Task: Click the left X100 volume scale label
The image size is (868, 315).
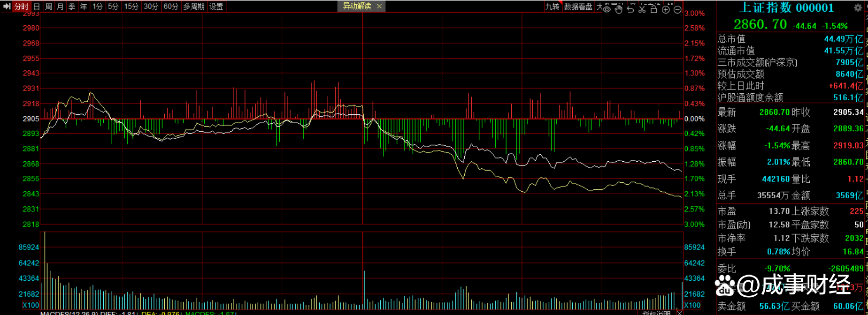Action: click(x=31, y=305)
